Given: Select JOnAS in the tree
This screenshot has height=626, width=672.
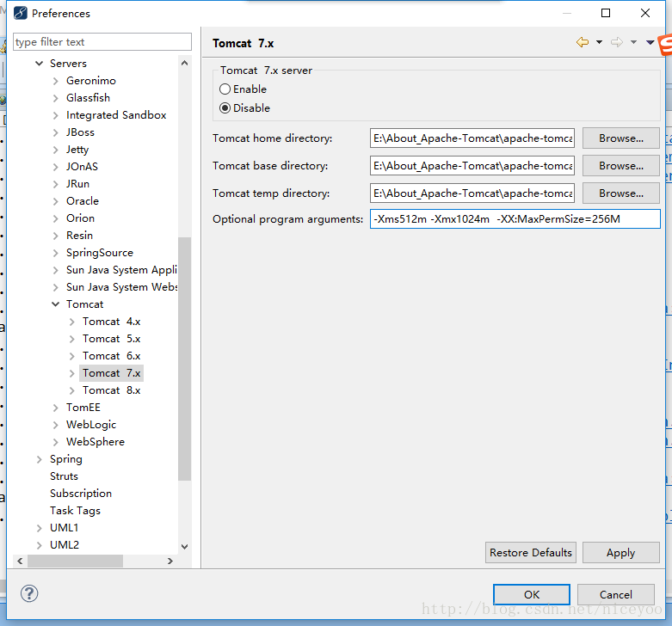Looking at the screenshot, I should pos(82,167).
